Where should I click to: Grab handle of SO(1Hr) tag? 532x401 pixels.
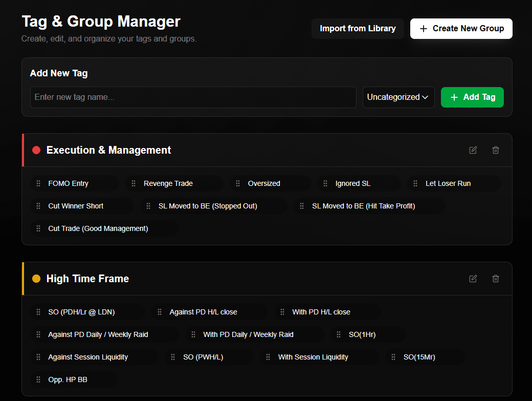[339, 334]
